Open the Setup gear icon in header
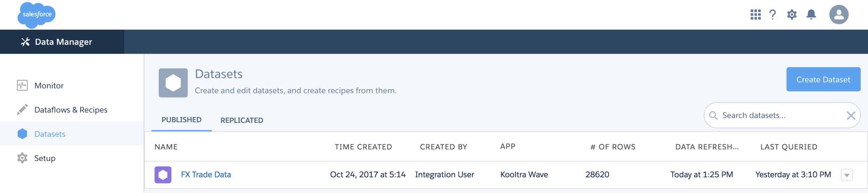 (792, 15)
